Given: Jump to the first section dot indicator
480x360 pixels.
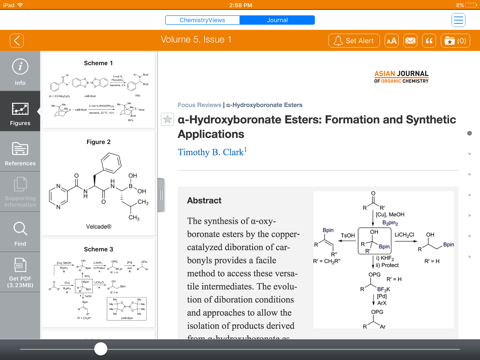Looking at the screenshot, I should point(469,133).
